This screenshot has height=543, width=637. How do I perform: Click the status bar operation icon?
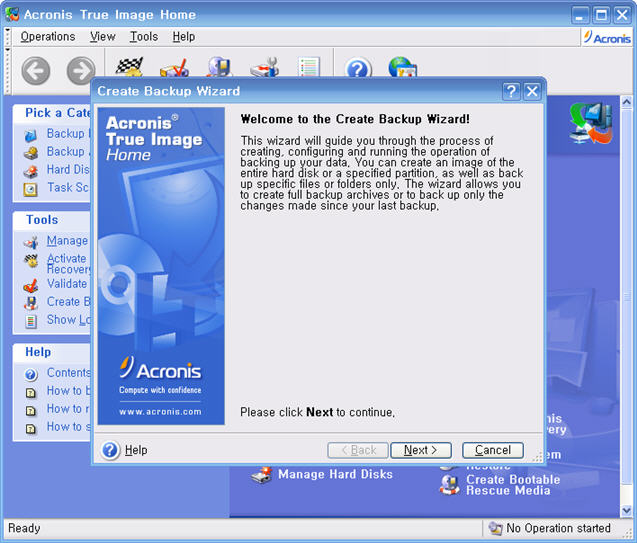pos(495,528)
